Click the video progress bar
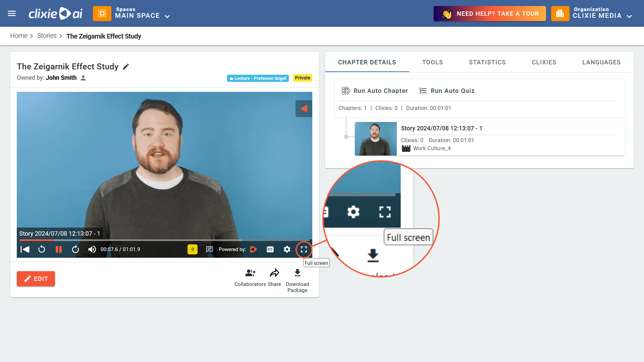The height and width of the screenshot is (362, 644). [164, 240]
